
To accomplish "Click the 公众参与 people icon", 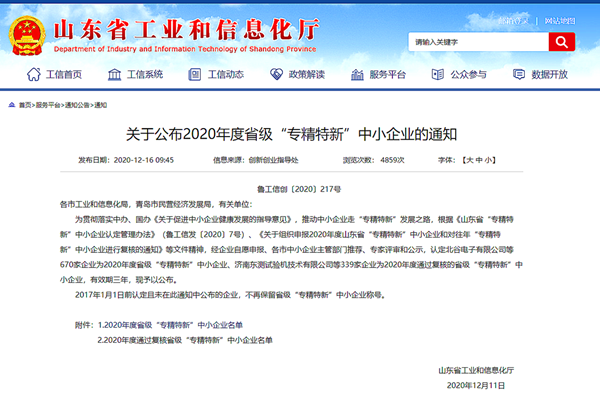I will tap(436, 74).
